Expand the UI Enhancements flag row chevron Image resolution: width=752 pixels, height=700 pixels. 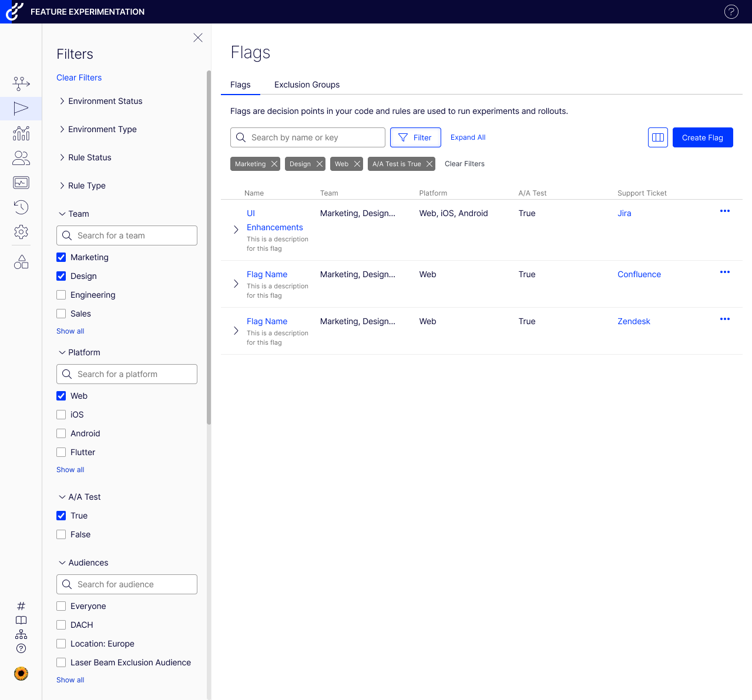236,230
